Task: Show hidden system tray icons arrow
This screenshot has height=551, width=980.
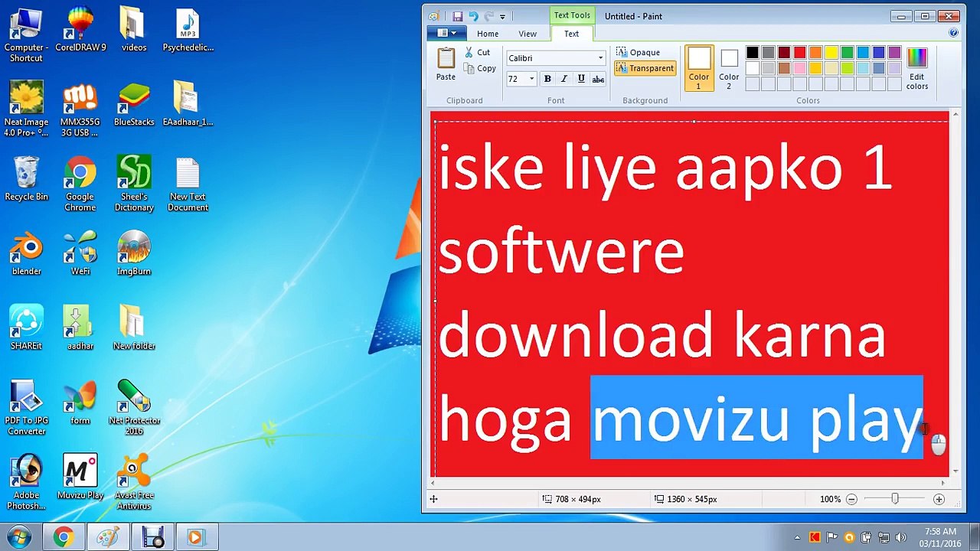Action: (x=798, y=537)
